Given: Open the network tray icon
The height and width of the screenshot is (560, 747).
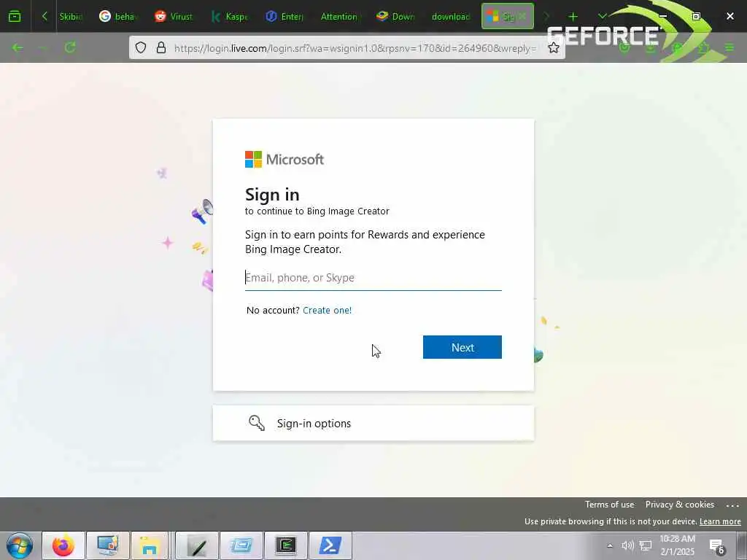Looking at the screenshot, I should (x=646, y=545).
